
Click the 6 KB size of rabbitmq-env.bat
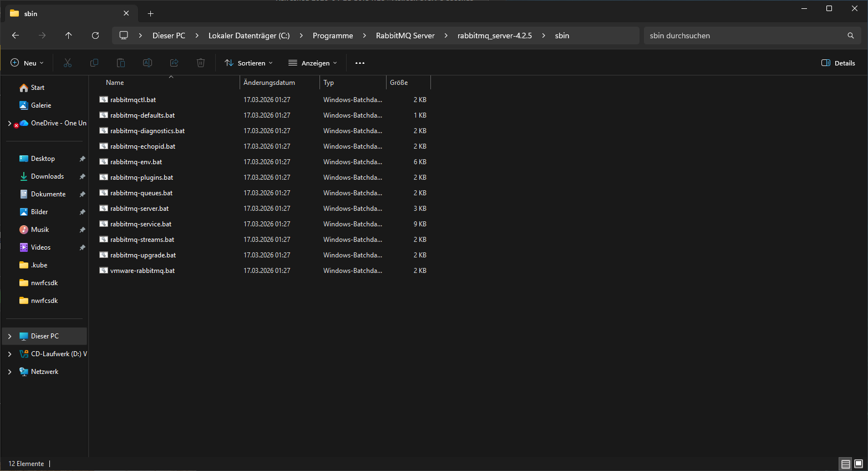pos(420,162)
